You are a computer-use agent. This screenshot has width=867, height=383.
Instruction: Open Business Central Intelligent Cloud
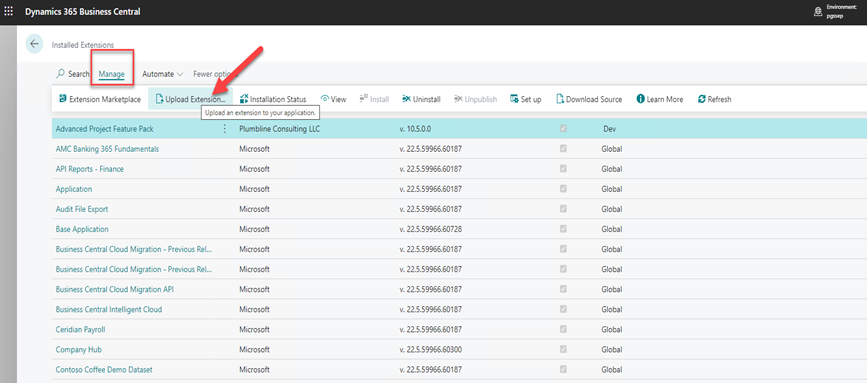coord(109,309)
